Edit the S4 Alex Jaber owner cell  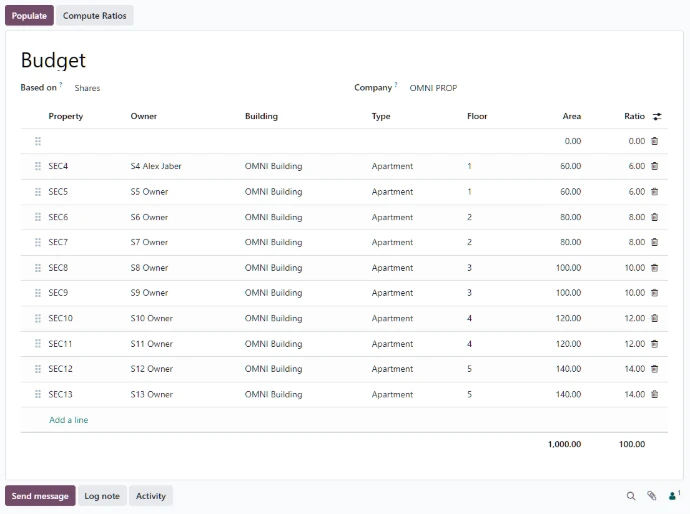click(156, 166)
